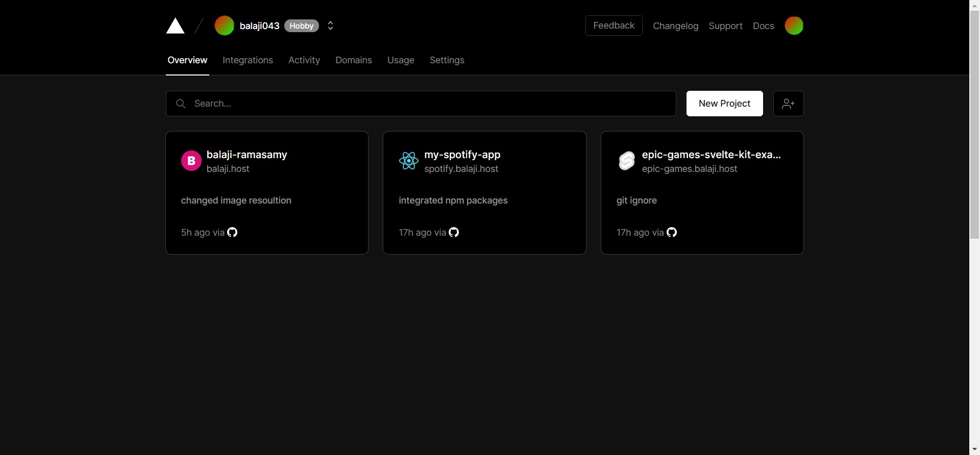
Task: Open the spotify.balaji.host domain link
Action: point(461,169)
